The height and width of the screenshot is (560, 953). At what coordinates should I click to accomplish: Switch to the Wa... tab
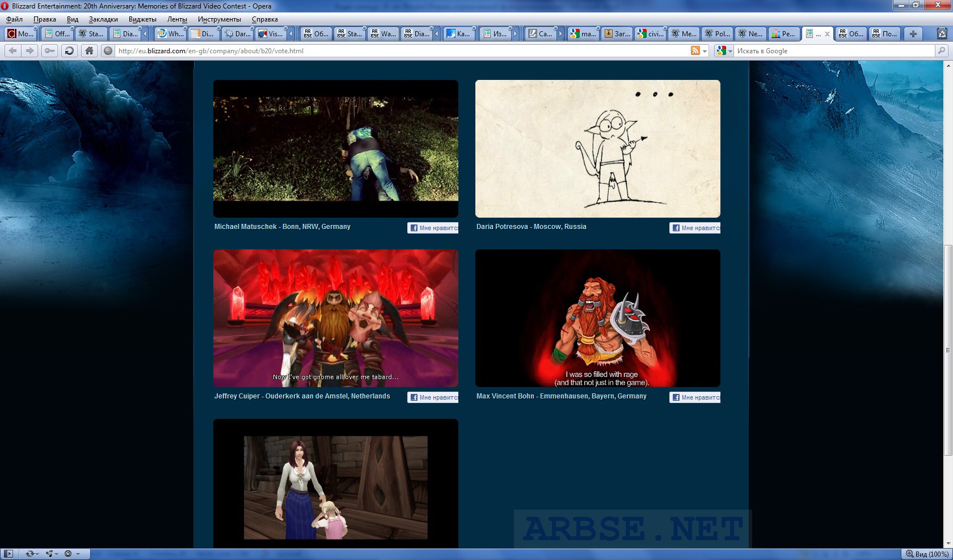[383, 33]
